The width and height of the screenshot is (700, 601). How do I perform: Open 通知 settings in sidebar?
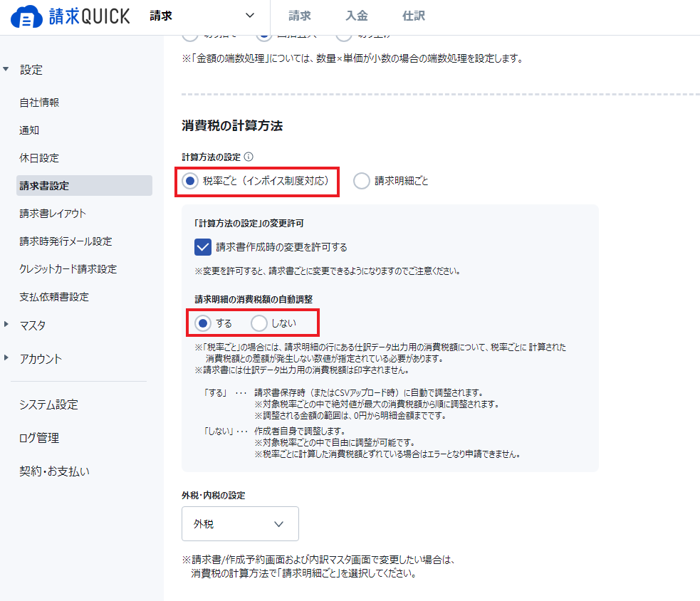(29, 130)
